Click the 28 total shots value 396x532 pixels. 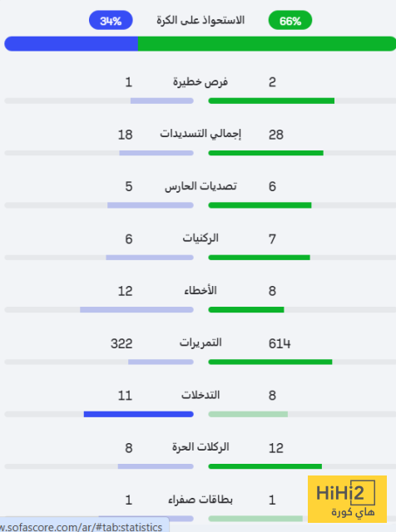(x=275, y=135)
